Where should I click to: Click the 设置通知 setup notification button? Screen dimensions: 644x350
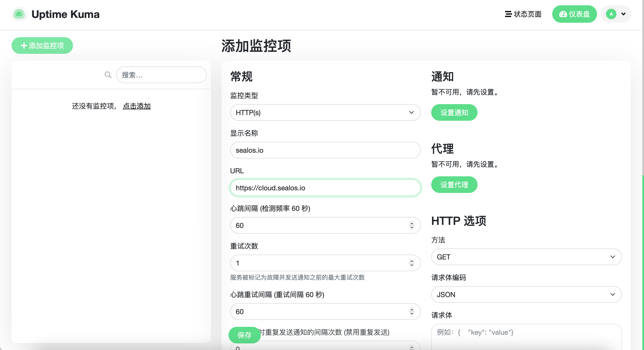(x=454, y=112)
